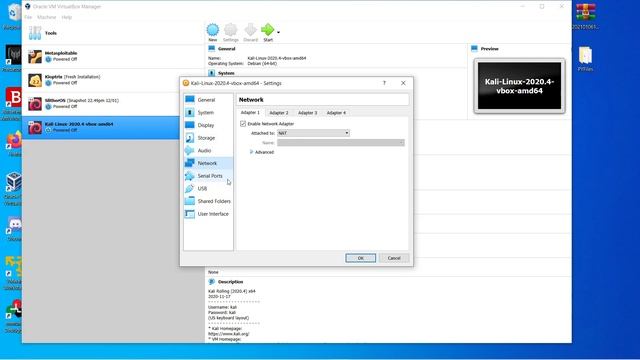This screenshot has width=640, height=360.
Task: Toggle the Enable Network Adapter checkbox
Action: tap(243, 124)
